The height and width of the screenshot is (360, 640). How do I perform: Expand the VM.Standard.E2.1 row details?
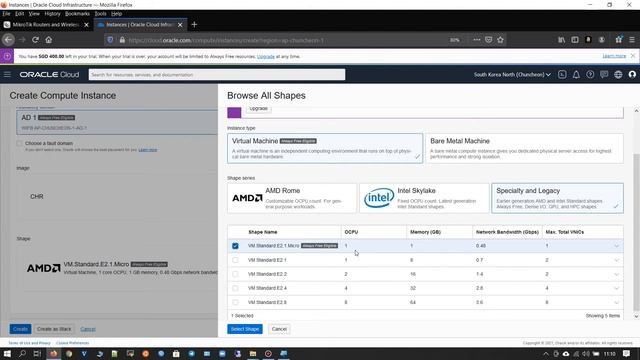click(616, 260)
